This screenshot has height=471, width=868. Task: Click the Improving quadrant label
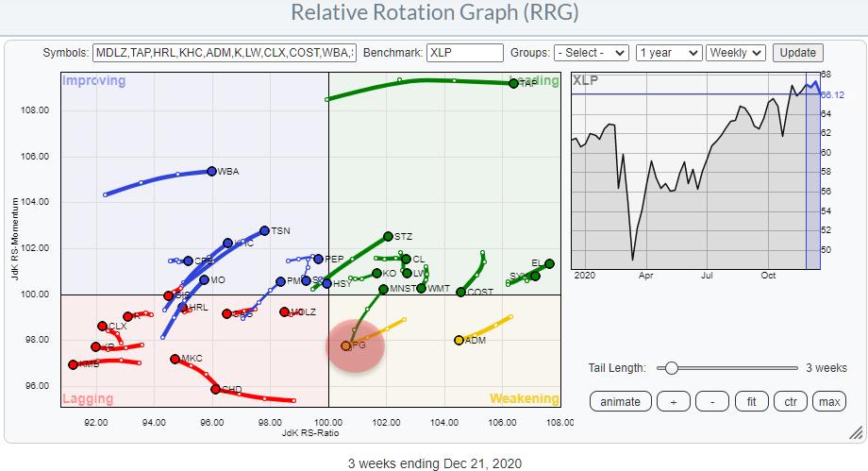[x=94, y=81]
